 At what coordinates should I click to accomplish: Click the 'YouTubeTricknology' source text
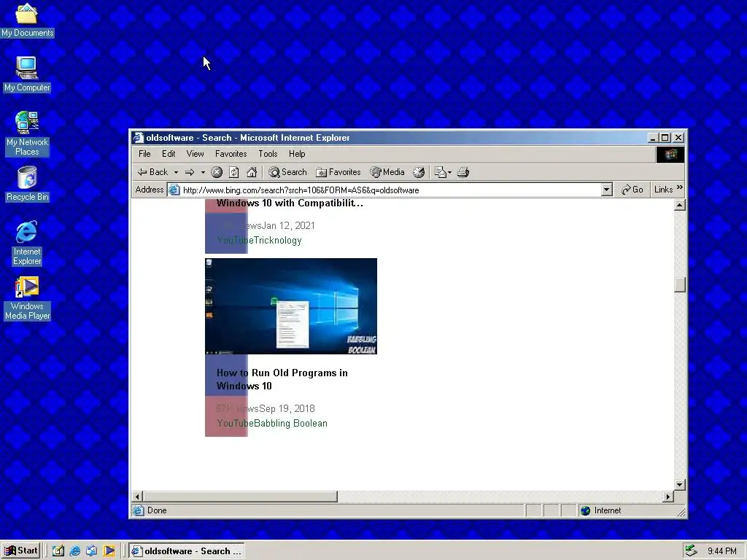pyautogui.click(x=259, y=241)
